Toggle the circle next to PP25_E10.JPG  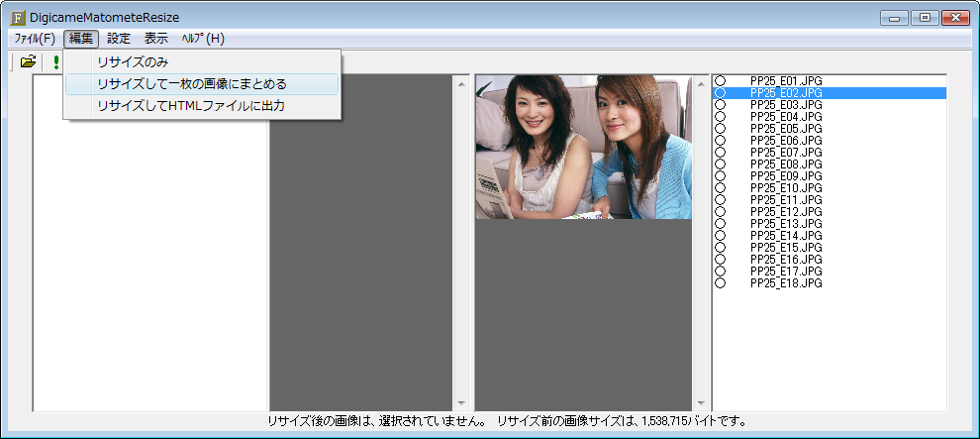coord(720,187)
